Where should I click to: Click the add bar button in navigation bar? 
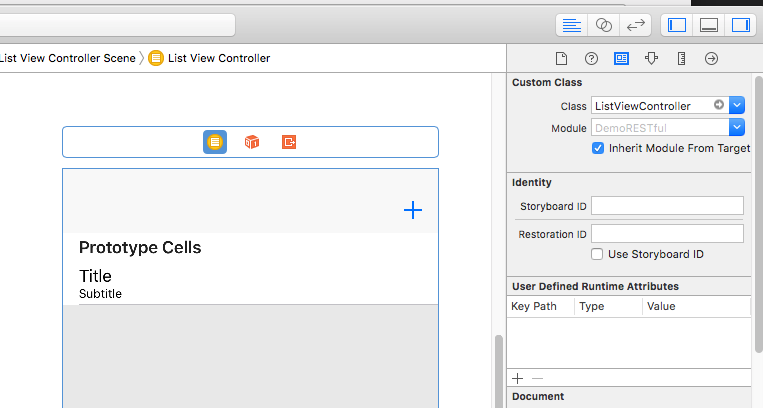(413, 209)
